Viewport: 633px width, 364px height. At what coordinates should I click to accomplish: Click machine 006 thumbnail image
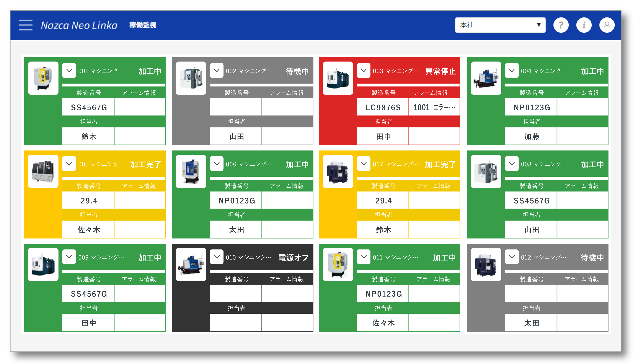[x=191, y=171]
